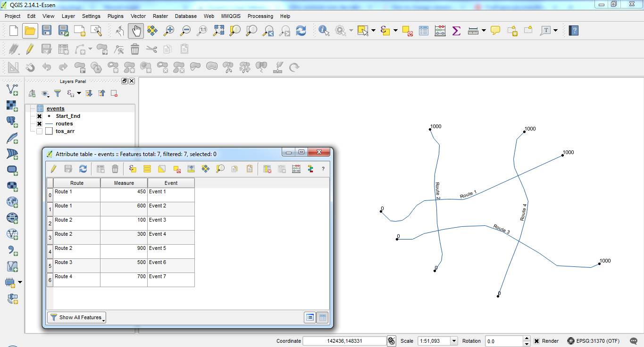Click the Coordinate input field
Viewport: 644px width, 347px height.
point(344,341)
